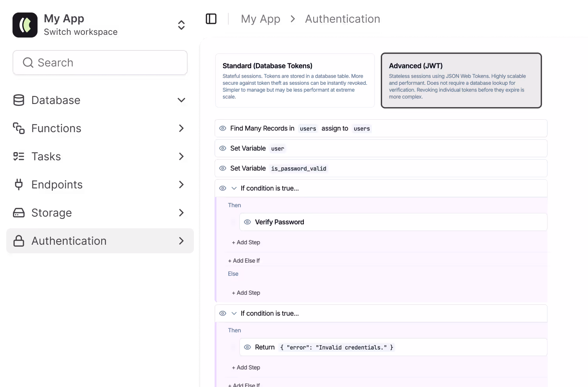588x387 pixels.
Task: Open the Verify Password step
Action: point(393,222)
